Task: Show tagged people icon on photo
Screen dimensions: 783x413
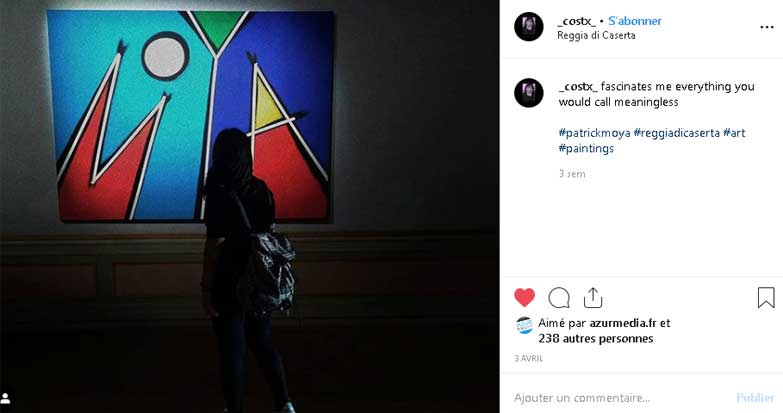Action: coord(6,398)
